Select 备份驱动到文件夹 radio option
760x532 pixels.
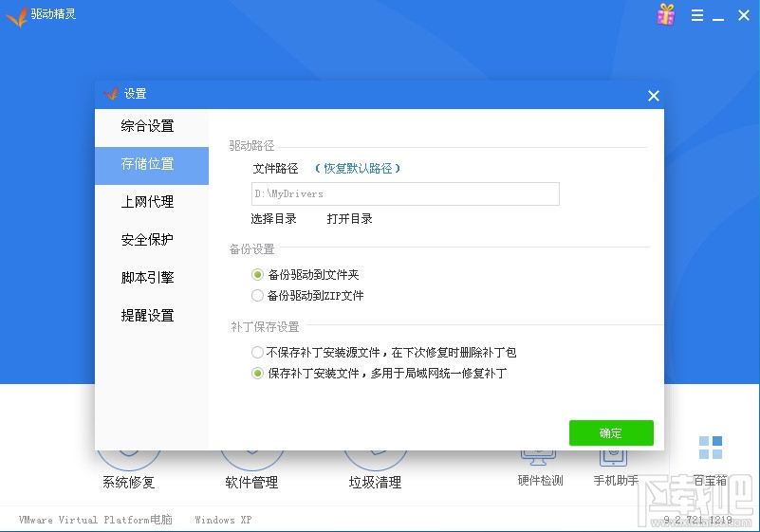coord(306,275)
